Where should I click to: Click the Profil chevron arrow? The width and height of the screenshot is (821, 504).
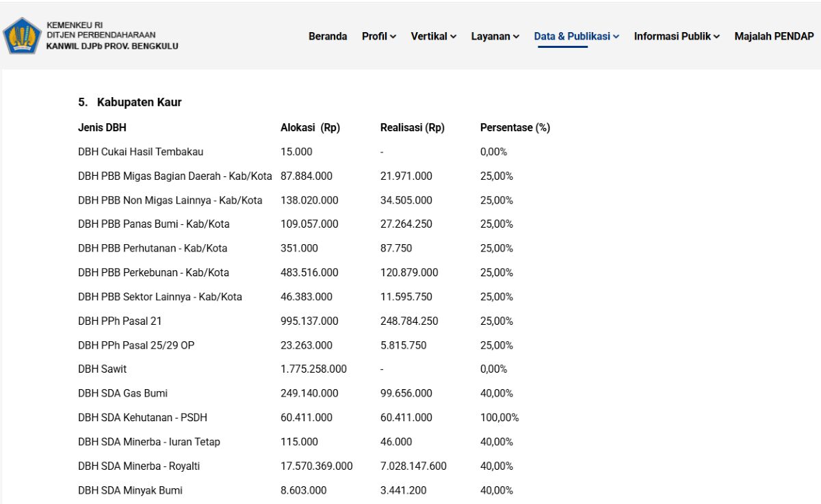click(393, 37)
